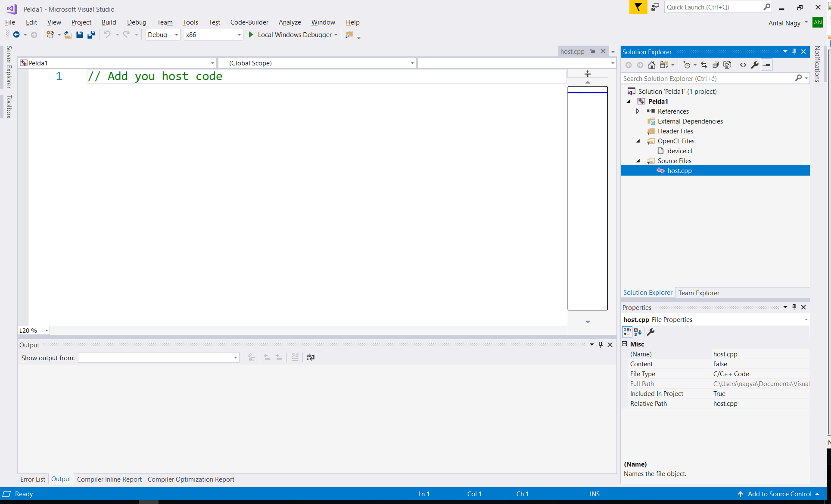
Task: Click the Open File folder icon
Action: pyautogui.click(x=68, y=35)
